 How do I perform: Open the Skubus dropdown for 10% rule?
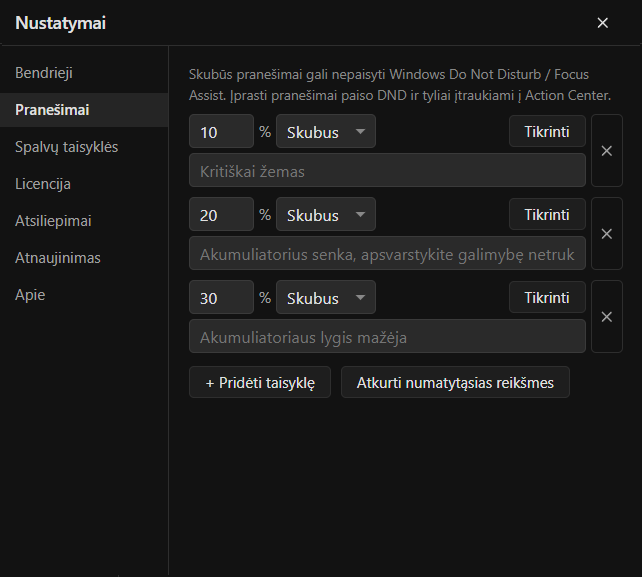click(326, 131)
